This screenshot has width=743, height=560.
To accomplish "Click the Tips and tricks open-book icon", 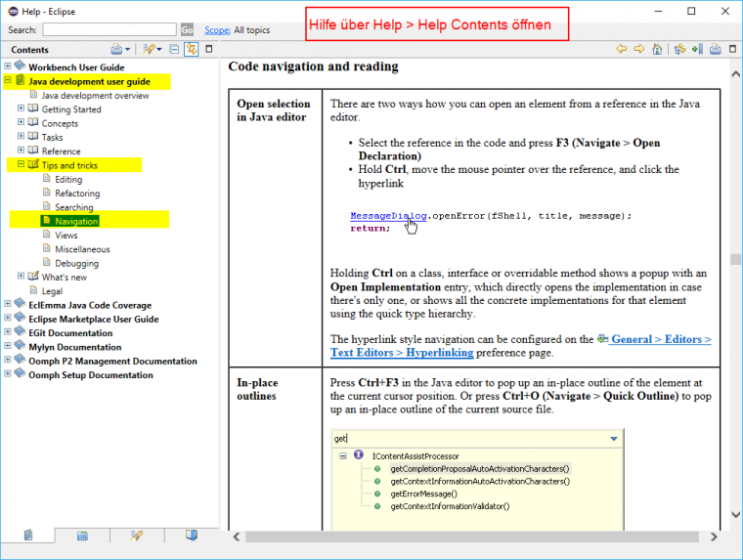I will click(x=33, y=164).
